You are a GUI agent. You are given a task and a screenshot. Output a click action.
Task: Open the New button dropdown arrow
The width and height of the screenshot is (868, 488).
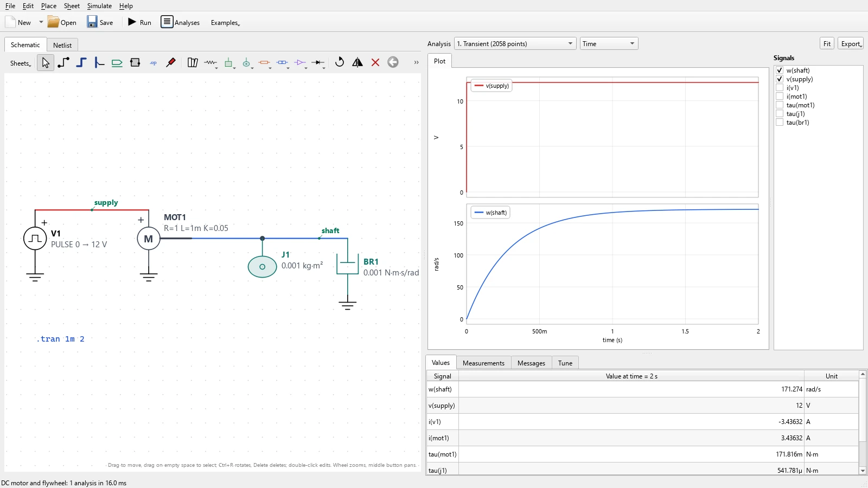pos(41,22)
